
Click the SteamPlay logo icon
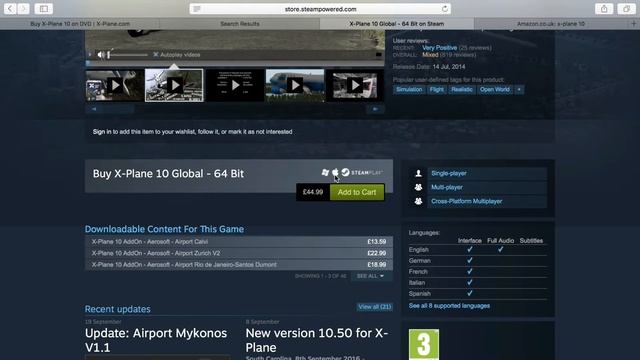pos(362,173)
